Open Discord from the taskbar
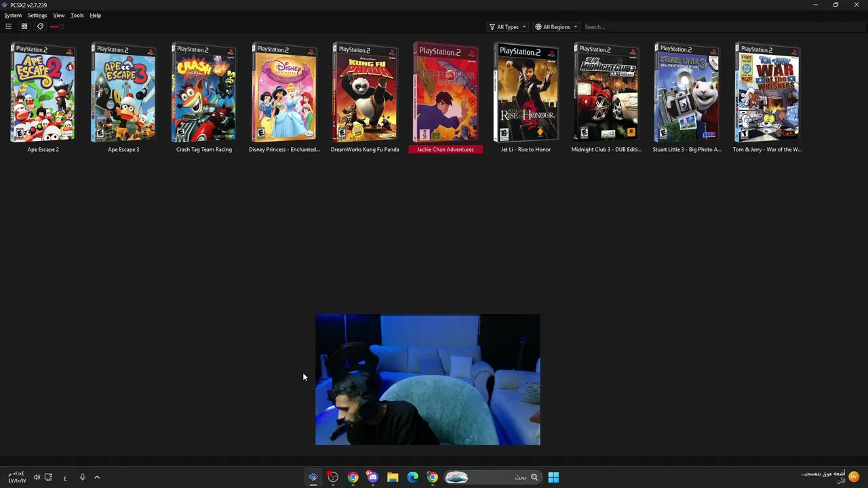Viewport: 868px width, 488px height. 372,477
